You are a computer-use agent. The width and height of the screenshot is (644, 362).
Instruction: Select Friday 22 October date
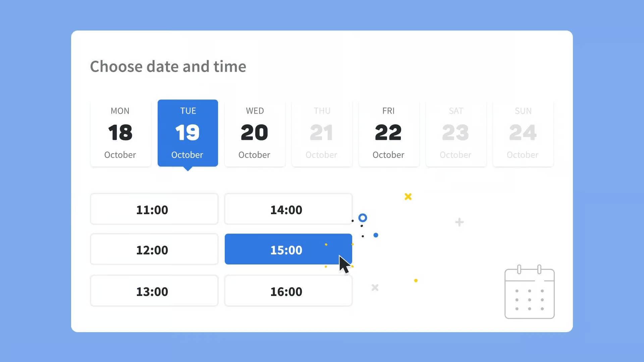[x=388, y=133]
